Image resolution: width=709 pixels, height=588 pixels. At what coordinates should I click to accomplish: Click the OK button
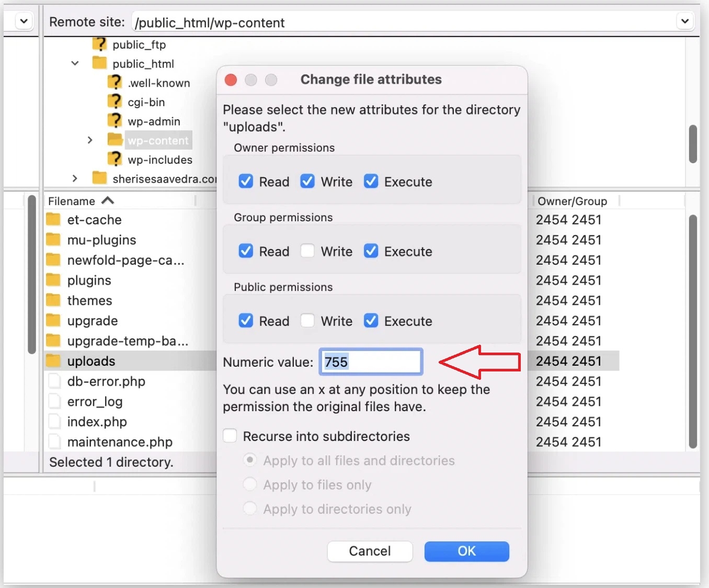[466, 551]
